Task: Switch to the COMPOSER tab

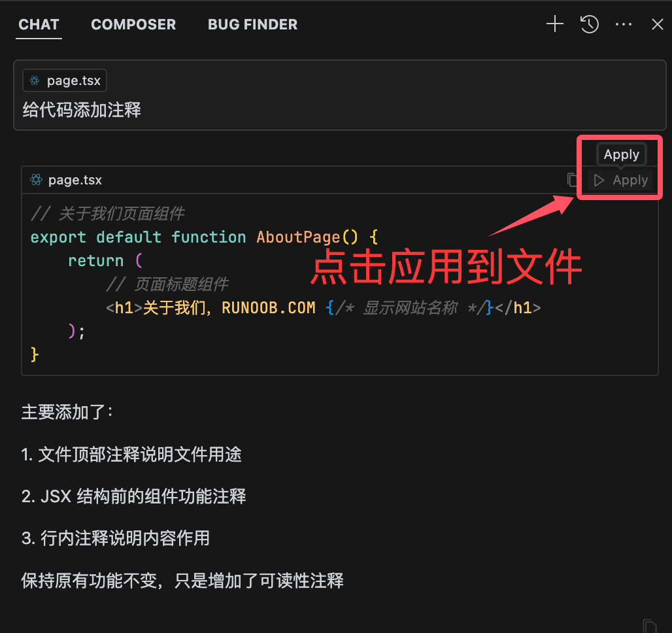Action: (x=133, y=25)
